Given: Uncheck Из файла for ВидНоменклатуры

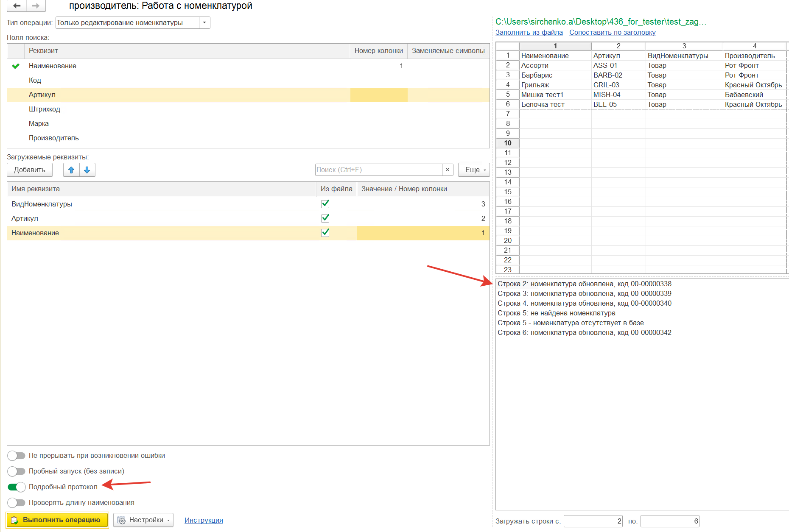Looking at the screenshot, I should 325,204.
